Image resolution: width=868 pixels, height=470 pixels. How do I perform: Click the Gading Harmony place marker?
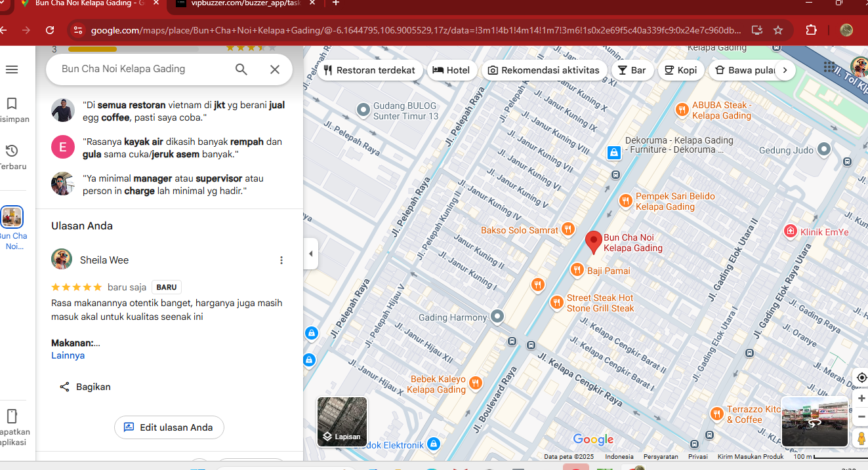point(497,317)
